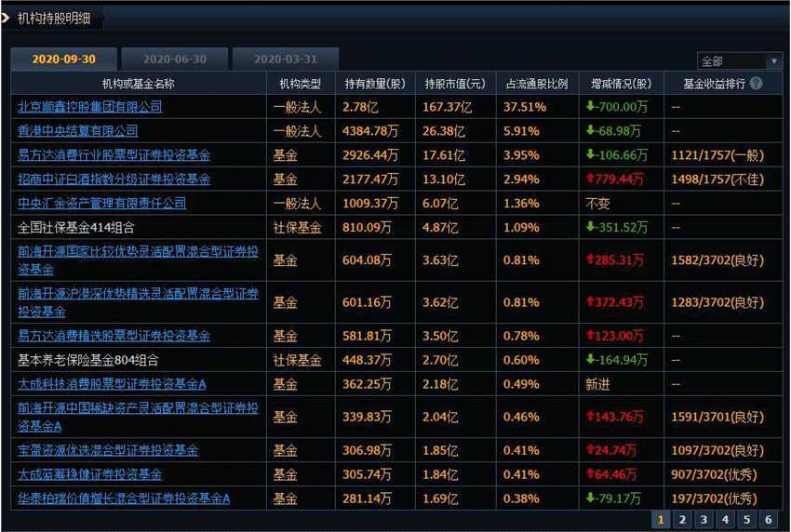Go to page 1 of results
Screen dimensions: 791x532
pos(661,519)
